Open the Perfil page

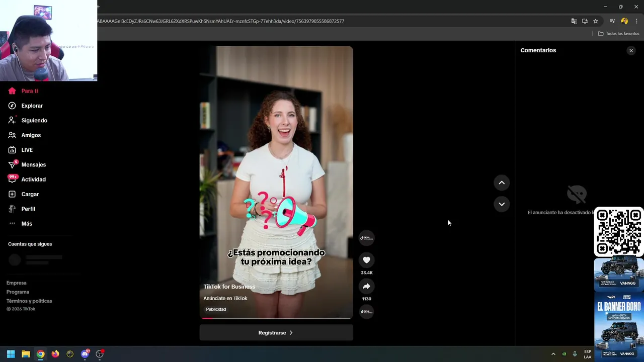(x=22, y=209)
